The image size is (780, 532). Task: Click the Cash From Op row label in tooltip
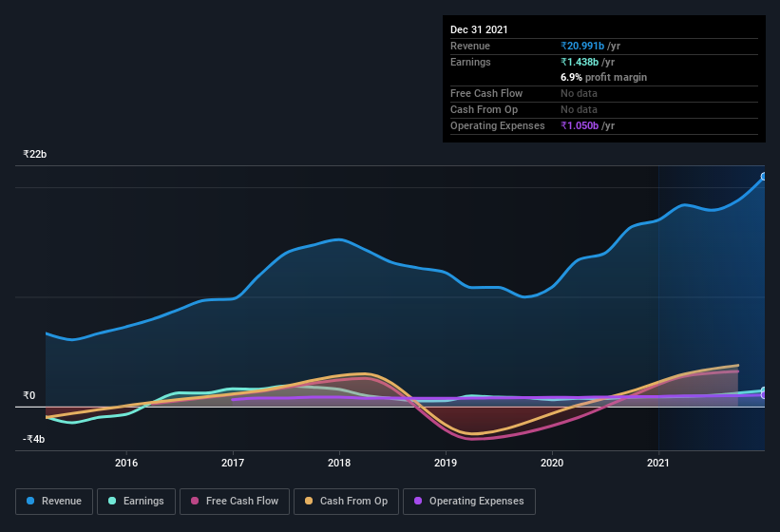(484, 109)
